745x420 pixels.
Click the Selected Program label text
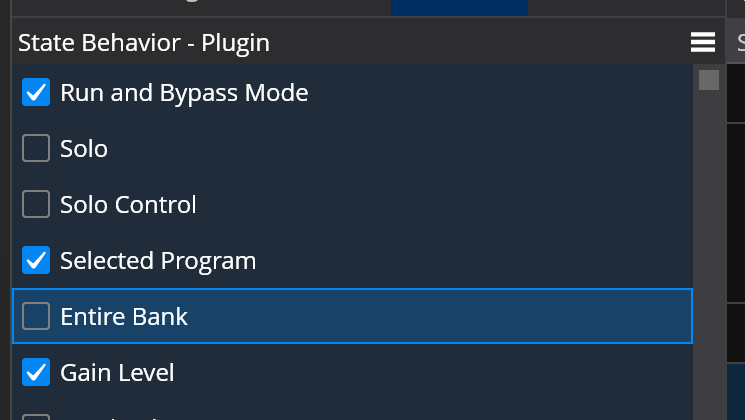point(158,261)
